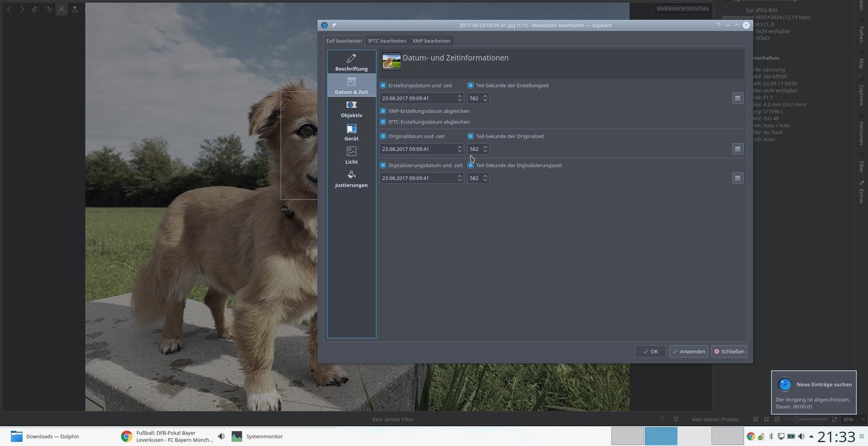Toggle Erstellungsdatum und -zeit checkbox
Image resolution: width=868 pixels, height=446 pixels.
[383, 85]
